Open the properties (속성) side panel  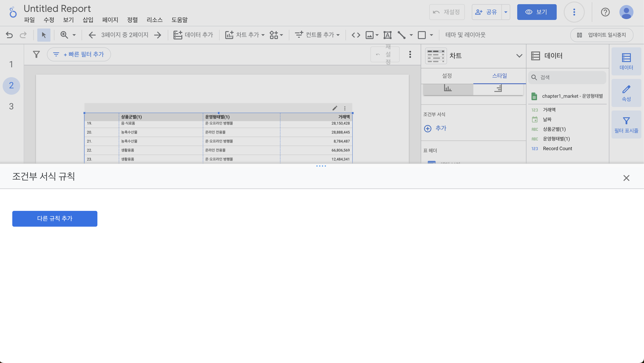[x=626, y=93]
